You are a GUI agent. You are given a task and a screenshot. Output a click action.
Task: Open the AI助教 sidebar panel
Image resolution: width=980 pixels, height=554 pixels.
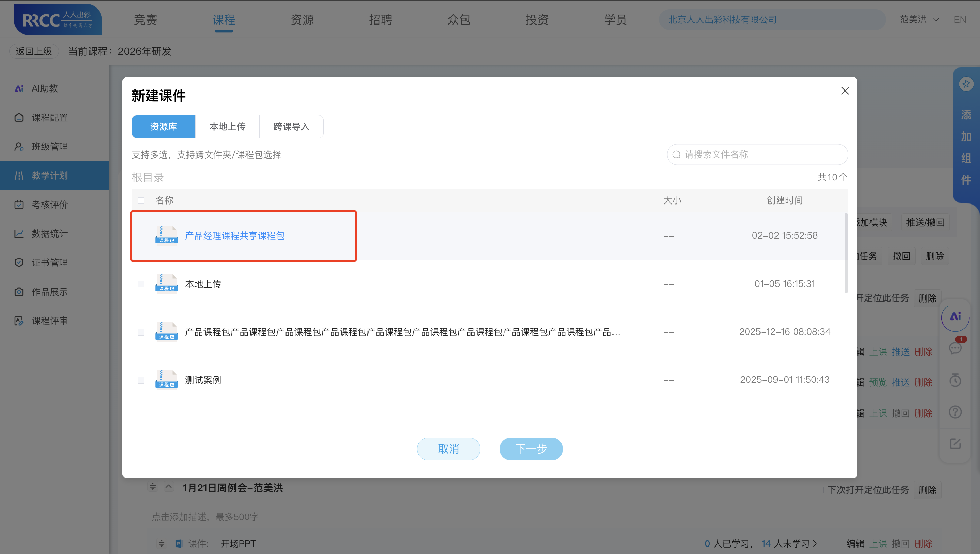44,88
